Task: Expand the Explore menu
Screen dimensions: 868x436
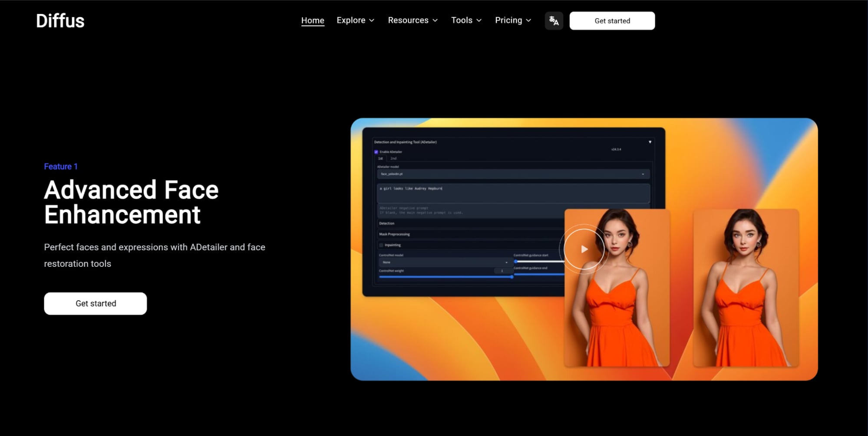Action: click(355, 20)
